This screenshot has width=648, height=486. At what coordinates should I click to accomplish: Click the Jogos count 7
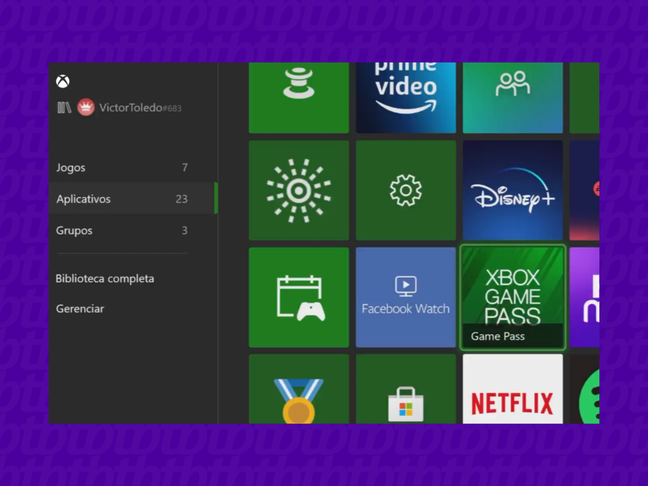(185, 167)
